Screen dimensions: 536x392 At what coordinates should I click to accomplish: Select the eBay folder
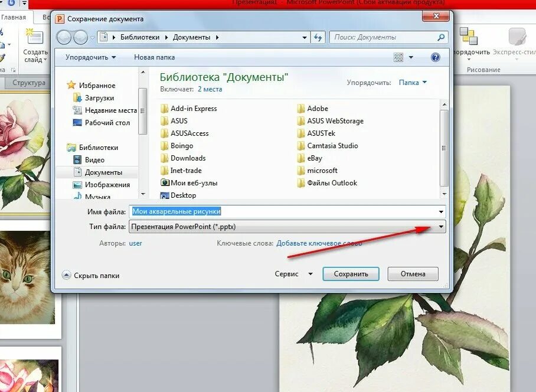[x=310, y=158]
